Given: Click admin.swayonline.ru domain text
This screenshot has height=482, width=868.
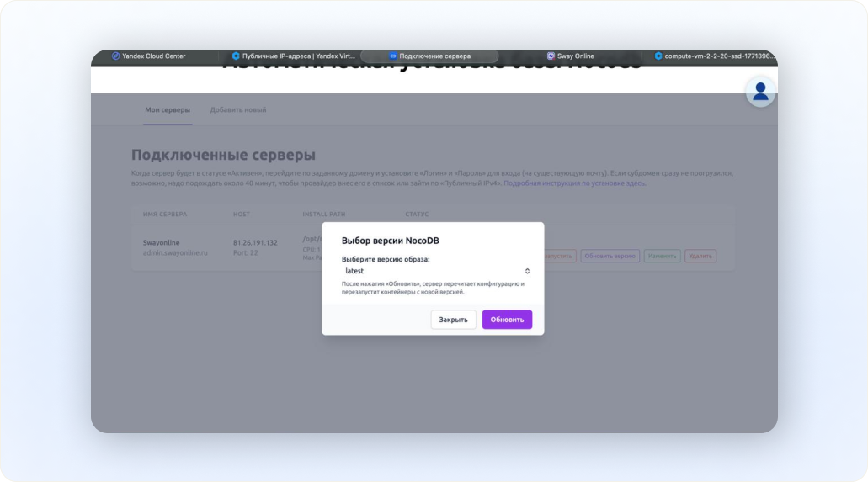Looking at the screenshot, I should pyautogui.click(x=175, y=253).
